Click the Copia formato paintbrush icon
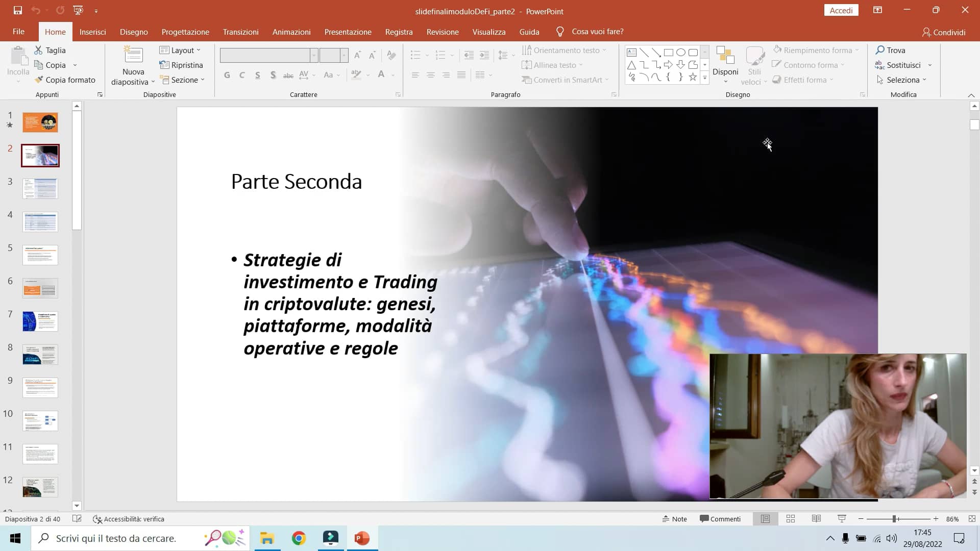This screenshot has width=980, height=551. click(x=39, y=80)
